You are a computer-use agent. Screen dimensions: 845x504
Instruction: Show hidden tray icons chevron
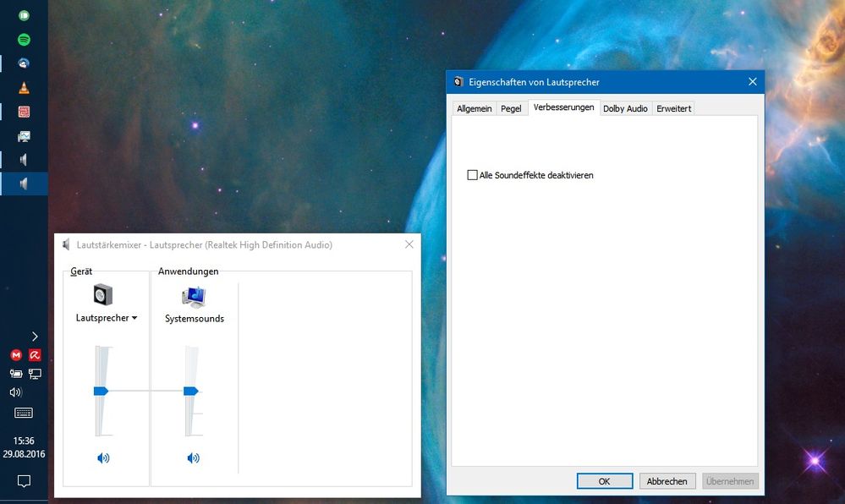(x=35, y=336)
